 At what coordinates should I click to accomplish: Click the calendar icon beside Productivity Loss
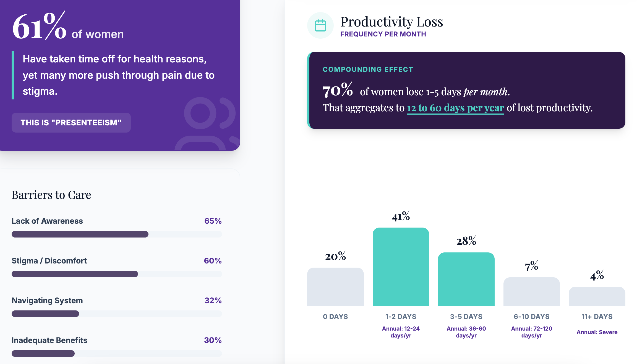[x=320, y=25]
